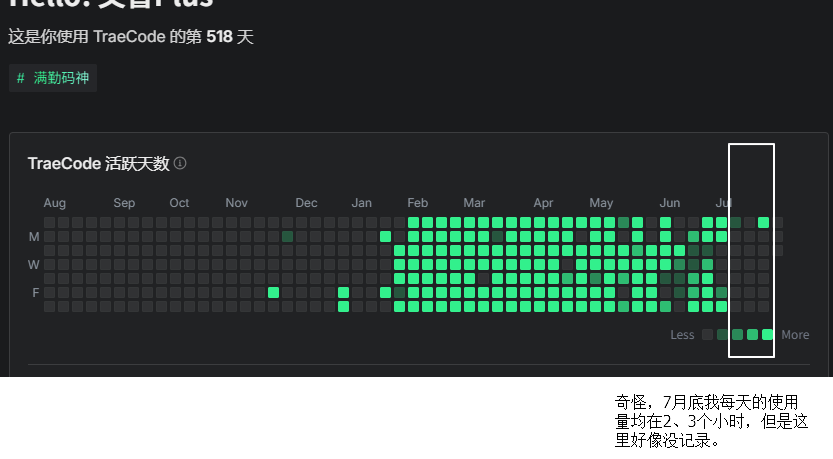This screenshot has width=833, height=459.
Task: Select the fourth legend swatch level
Action: click(752, 334)
